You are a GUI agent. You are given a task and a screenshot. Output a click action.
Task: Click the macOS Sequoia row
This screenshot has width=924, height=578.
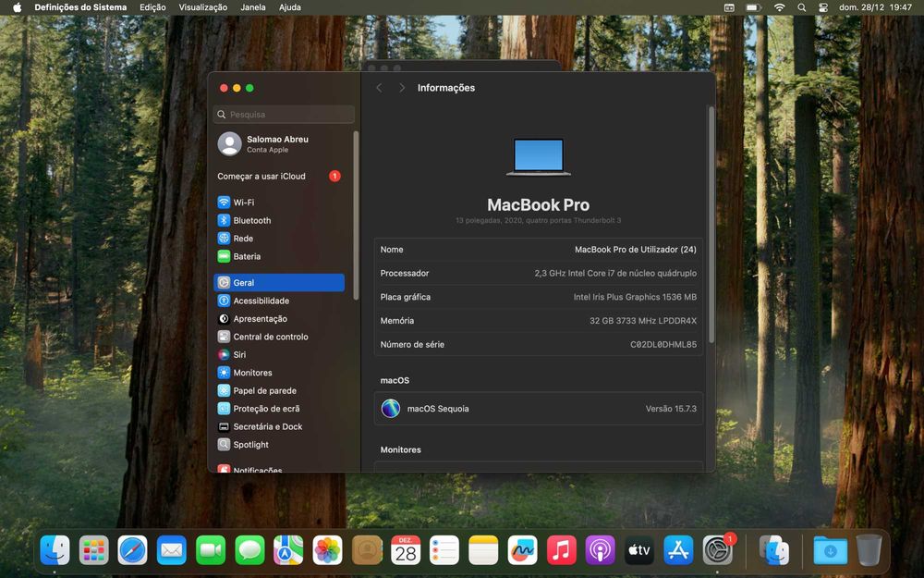(539, 408)
